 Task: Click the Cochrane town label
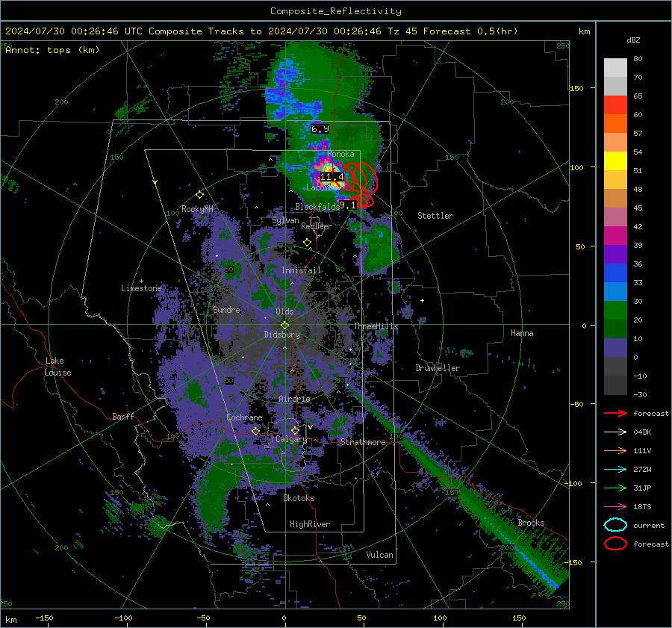(244, 417)
